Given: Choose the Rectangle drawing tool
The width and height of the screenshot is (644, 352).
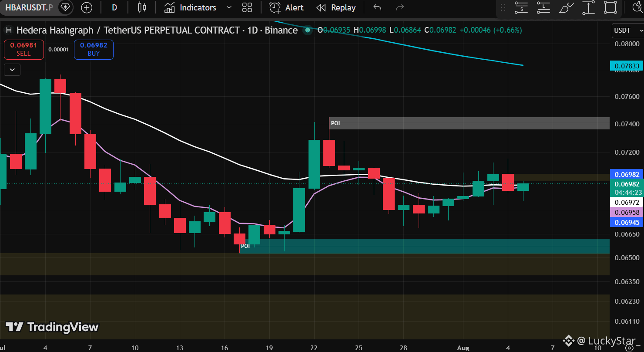Looking at the screenshot, I should pyautogui.click(x=611, y=7).
